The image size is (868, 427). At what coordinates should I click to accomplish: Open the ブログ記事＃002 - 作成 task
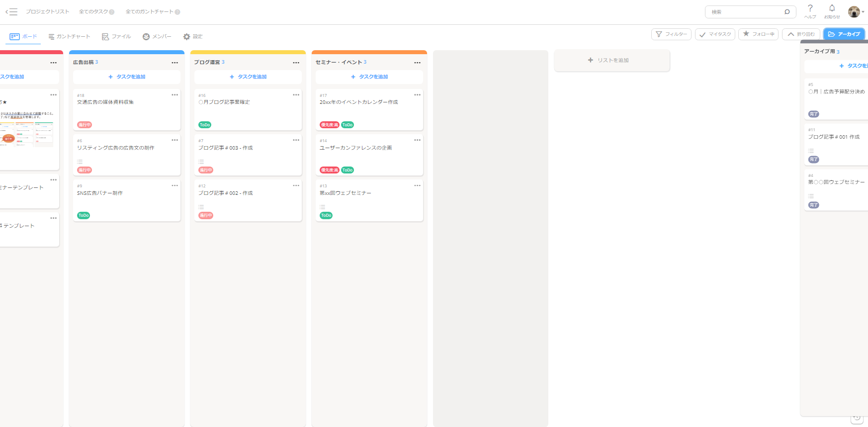(x=248, y=200)
